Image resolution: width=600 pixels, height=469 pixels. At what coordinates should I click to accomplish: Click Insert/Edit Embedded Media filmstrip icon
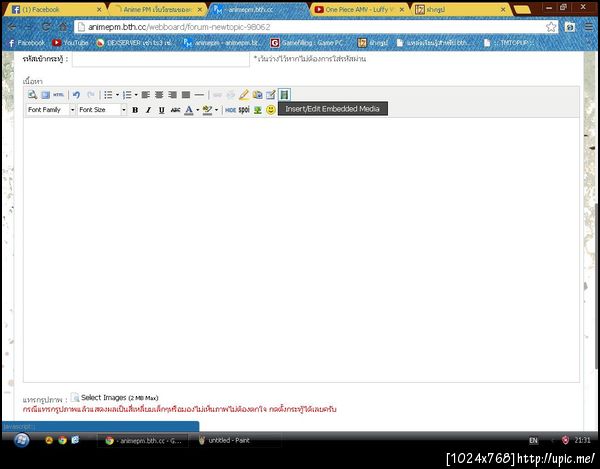[x=284, y=94]
